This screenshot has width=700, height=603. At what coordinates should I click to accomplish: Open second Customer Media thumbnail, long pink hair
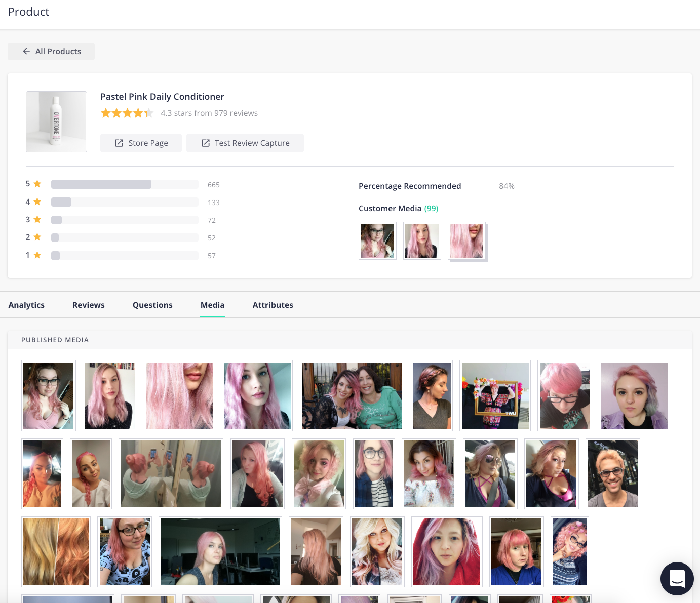click(x=422, y=241)
